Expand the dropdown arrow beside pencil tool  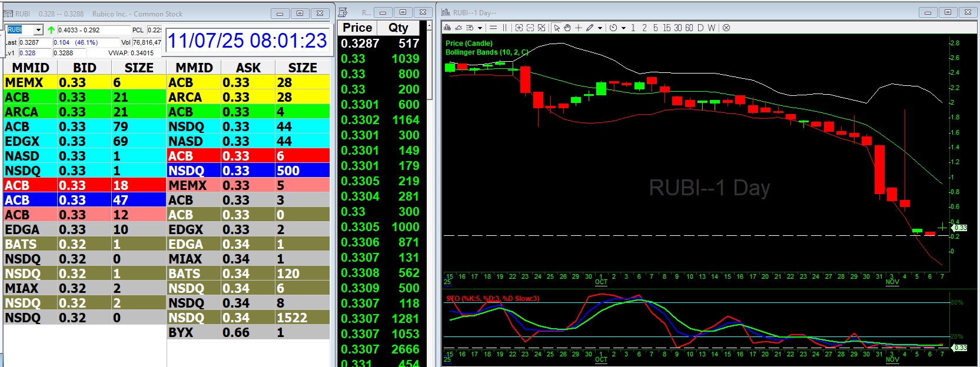pyautogui.click(x=600, y=28)
